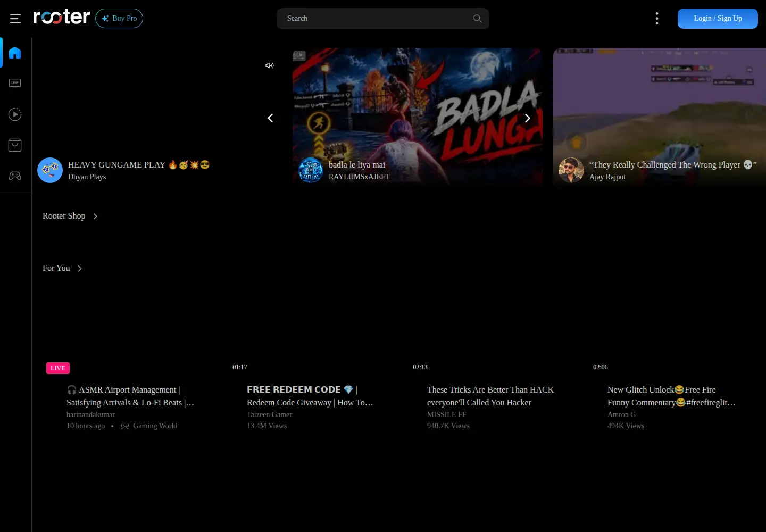Open the Live TV sidebar icon
Image resolution: width=766 pixels, height=532 pixels.
15,84
